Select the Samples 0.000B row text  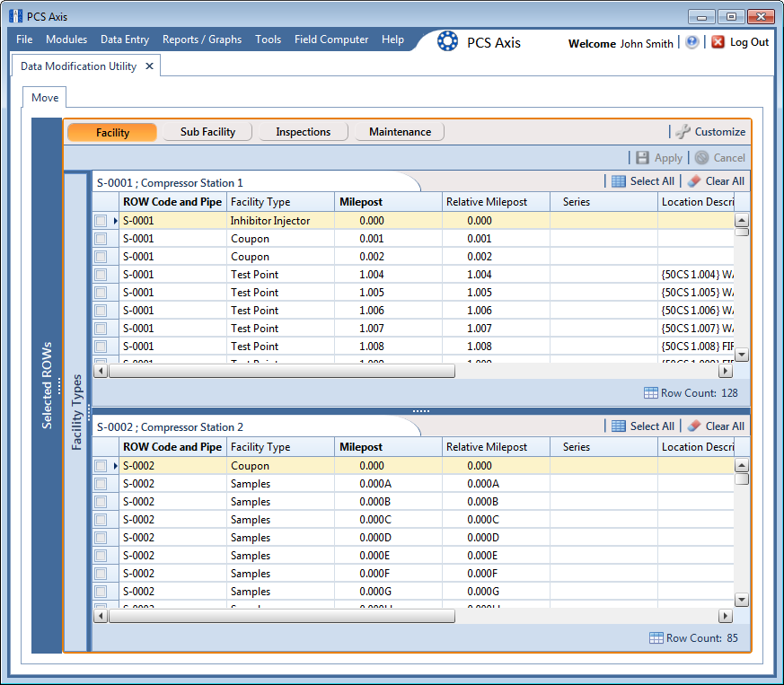click(250, 502)
